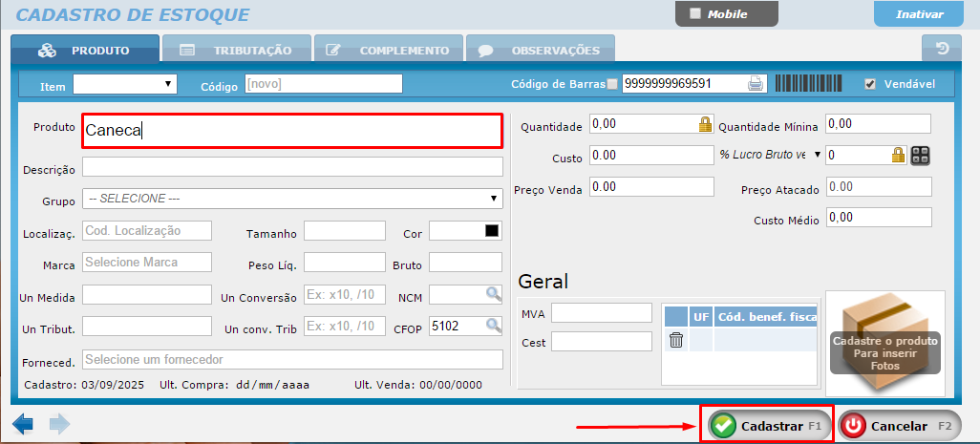Screen dimensions: 980x444
Task: Click the CFOP search magnifier icon
Action: pos(493,326)
